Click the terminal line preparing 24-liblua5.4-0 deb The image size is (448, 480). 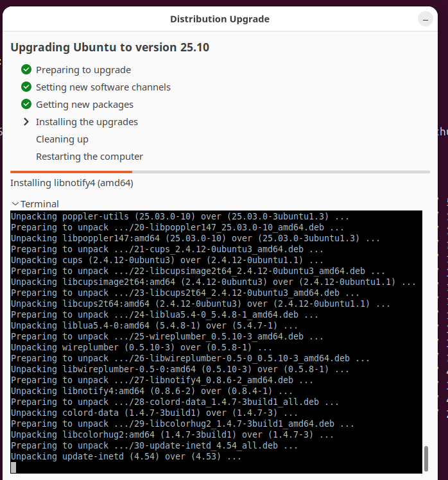point(164,314)
